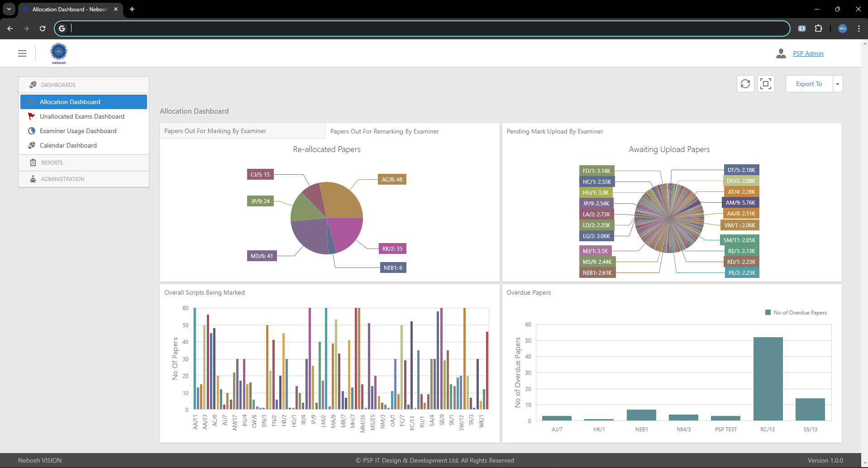Select Allocation Dashboard in sidebar
This screenshot has width=868, height=468.
point(84,102)
